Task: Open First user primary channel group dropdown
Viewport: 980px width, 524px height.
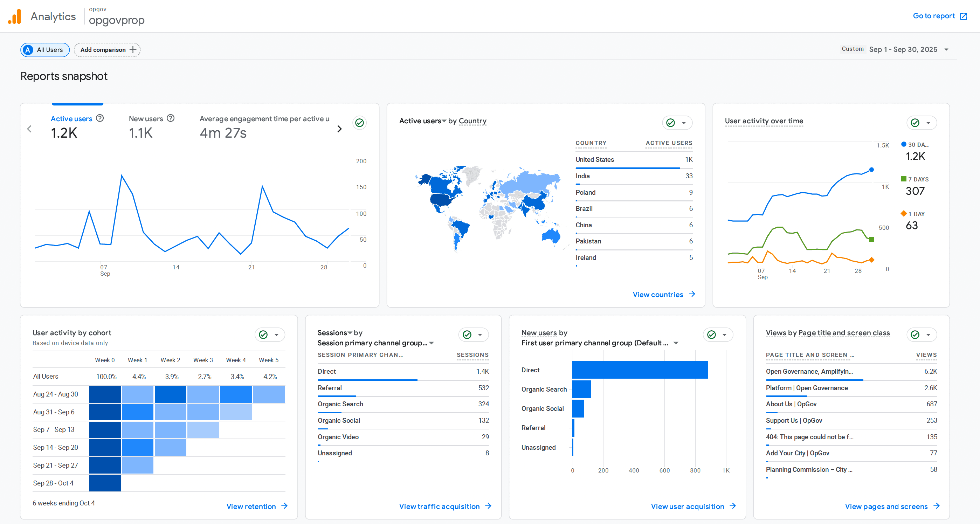Action: pyautogui.click(x=676, y=343)
